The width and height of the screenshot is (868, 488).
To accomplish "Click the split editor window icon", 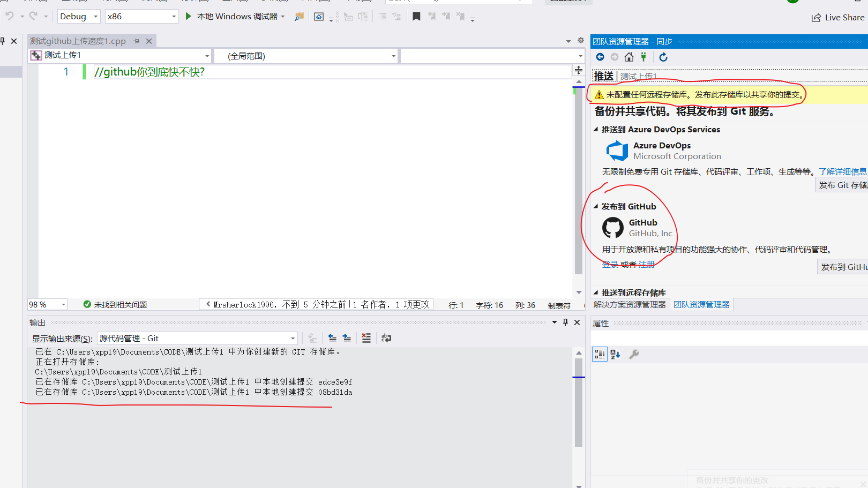I will tap(579, 70).
